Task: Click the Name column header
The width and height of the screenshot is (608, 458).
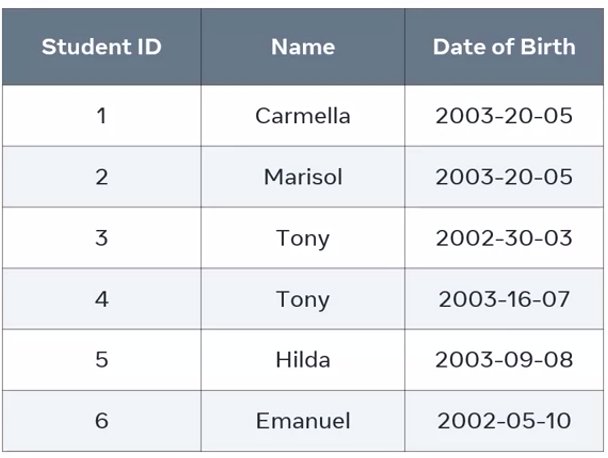Action: (302, 47)
